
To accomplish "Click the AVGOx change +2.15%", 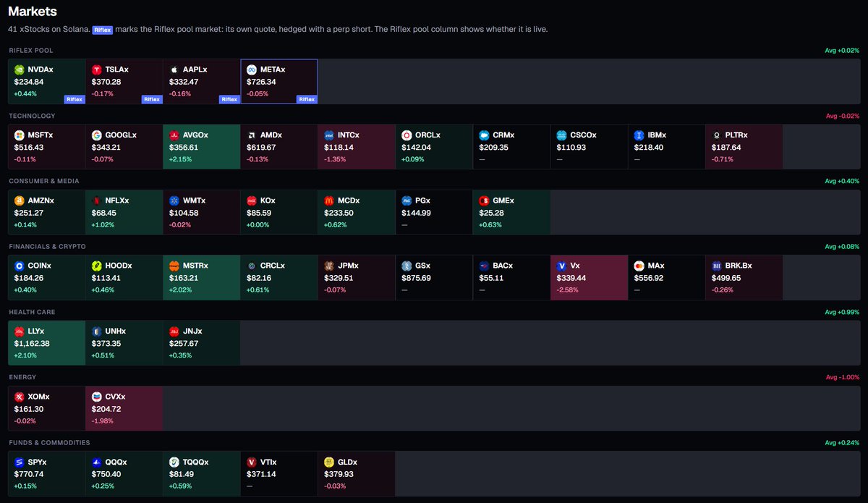I will click(x=179, y=159).
